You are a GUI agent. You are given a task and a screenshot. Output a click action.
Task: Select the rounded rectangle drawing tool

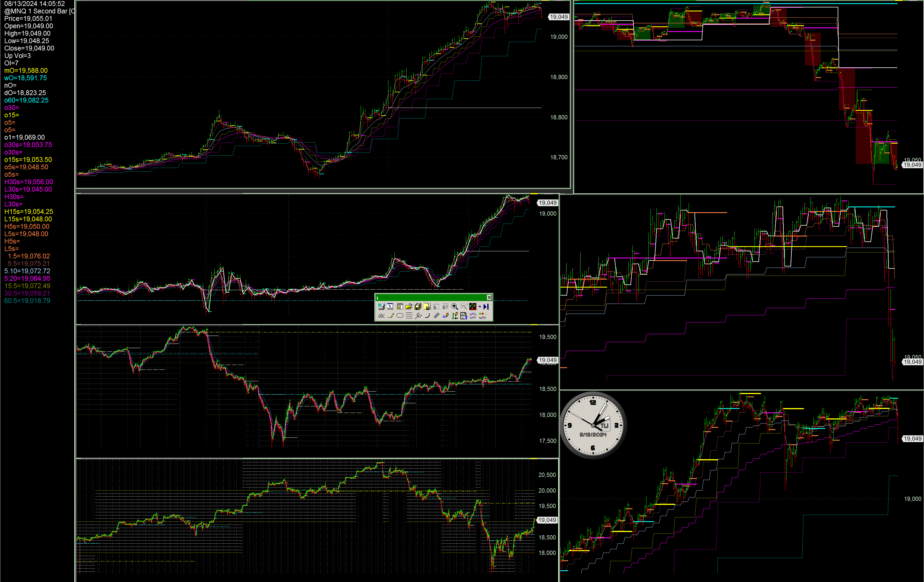[400, 316]
